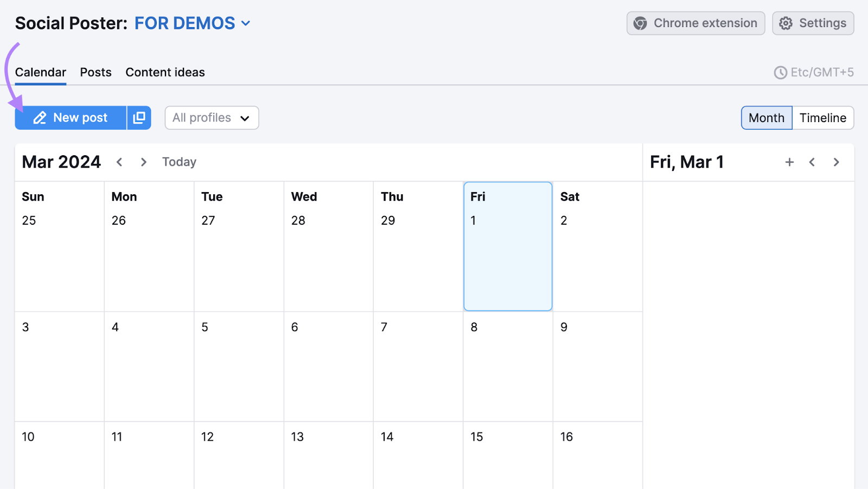
Task: Open Settings via the gear icon
Action: tap(785, 23)
